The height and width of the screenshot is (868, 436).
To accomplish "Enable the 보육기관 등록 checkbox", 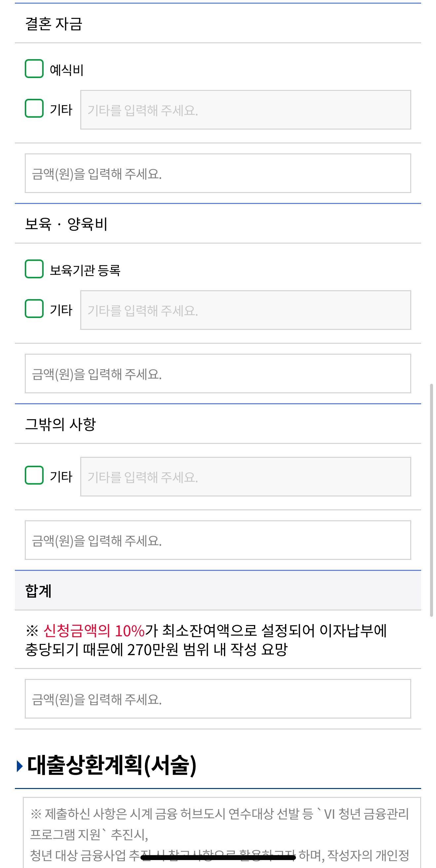I will (x=34, y=269).
